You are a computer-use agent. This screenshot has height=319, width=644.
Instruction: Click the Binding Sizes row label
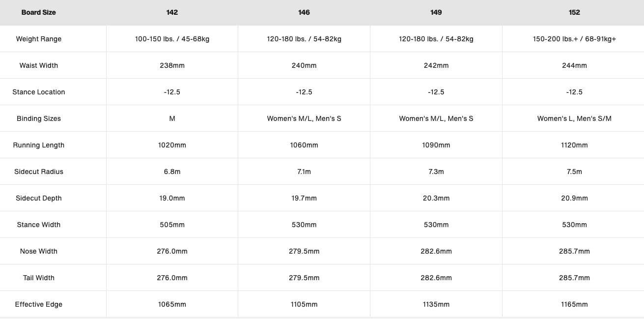click(39, 118)
